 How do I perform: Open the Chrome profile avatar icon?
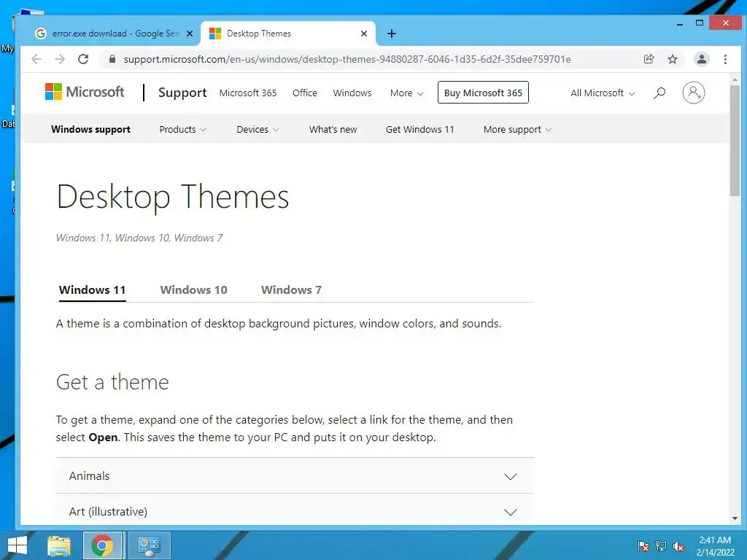point(701,59)
